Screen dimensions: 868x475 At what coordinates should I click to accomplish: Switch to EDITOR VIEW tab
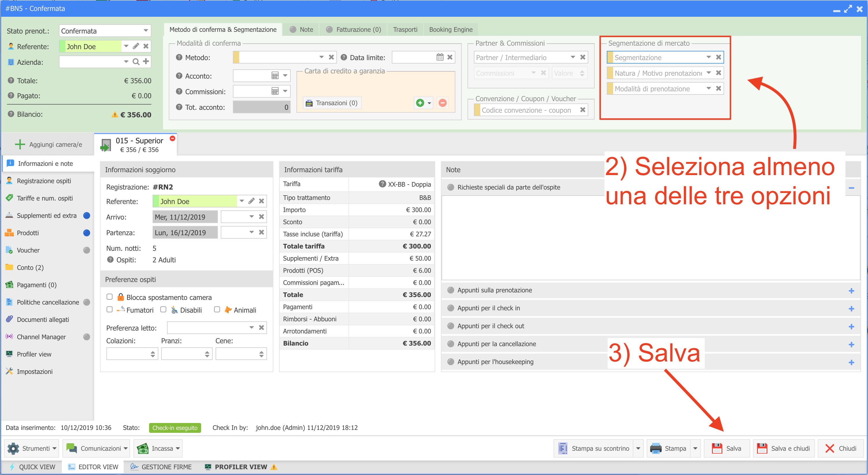tap(93, 467)
